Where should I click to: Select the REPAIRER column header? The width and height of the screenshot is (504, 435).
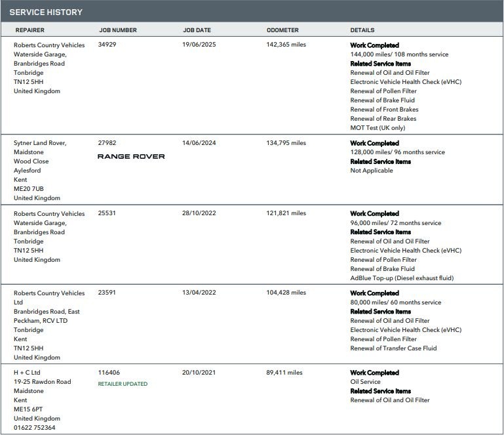coord(30,30)
